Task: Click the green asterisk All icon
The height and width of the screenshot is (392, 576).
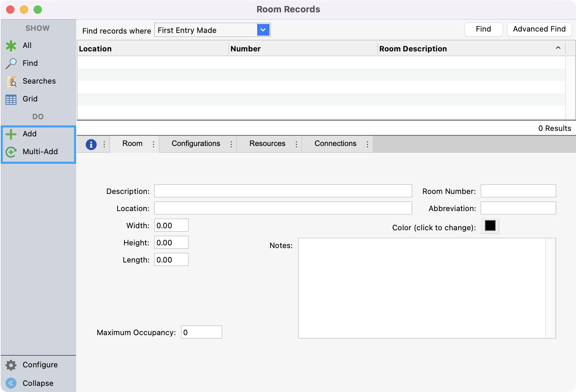Action: 11,46
